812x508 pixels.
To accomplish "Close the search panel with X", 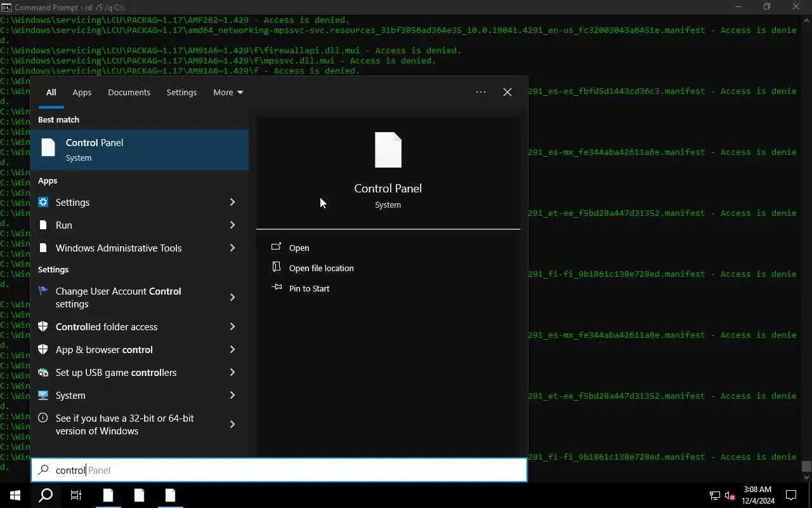I will [x=507, y=92].
